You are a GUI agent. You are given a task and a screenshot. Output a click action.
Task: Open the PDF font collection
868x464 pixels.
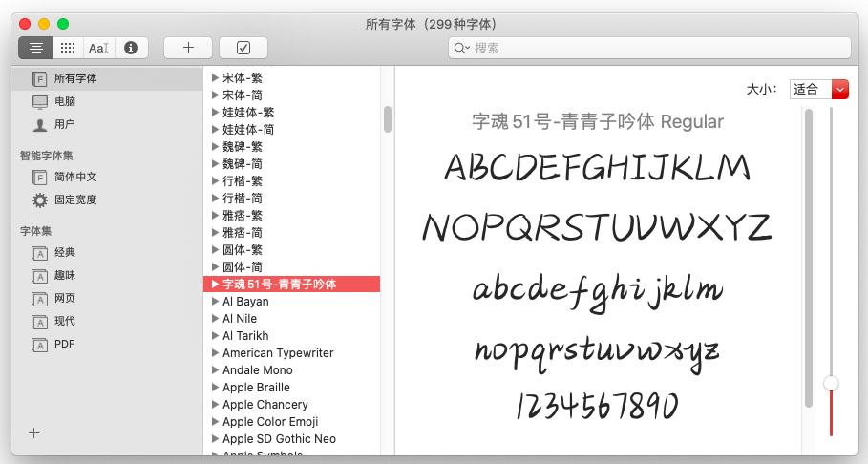[x=64, y=344]
